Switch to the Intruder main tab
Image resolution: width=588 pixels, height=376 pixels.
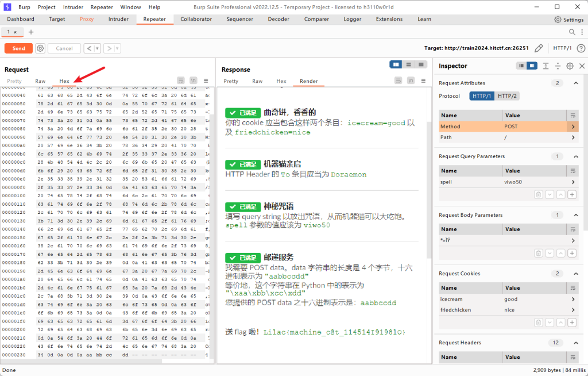[x=118, y=19]
